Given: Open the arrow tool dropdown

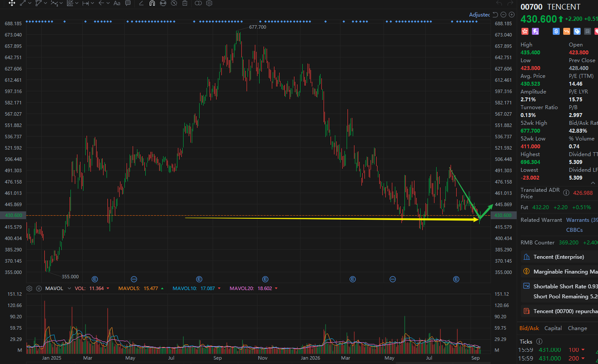Looking at the screenshot, I should tap(108, 3).
